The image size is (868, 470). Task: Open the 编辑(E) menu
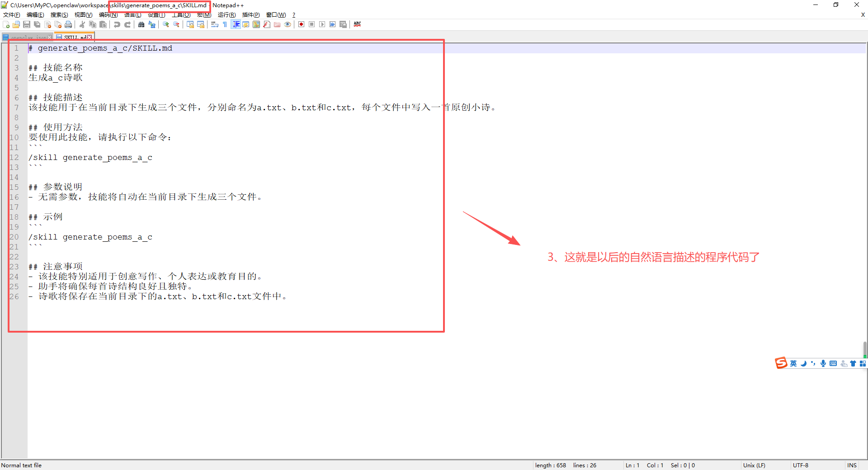(x=35, y=15)
